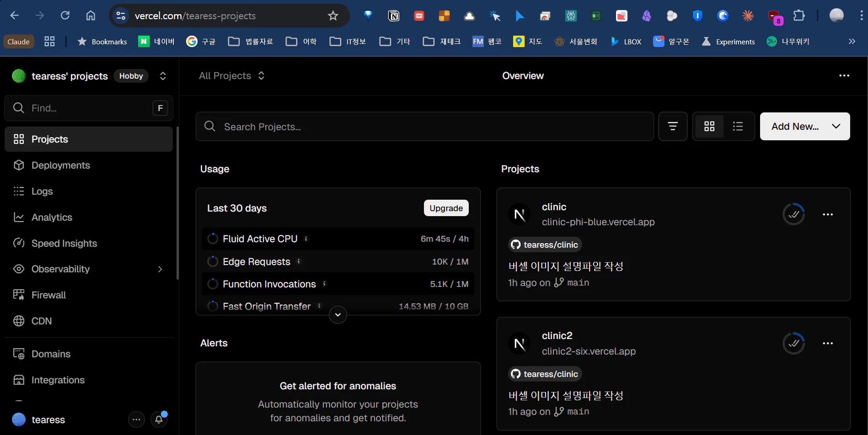Open tearess/clinic repo link on clinic2 card

click(x=545, y=374)
